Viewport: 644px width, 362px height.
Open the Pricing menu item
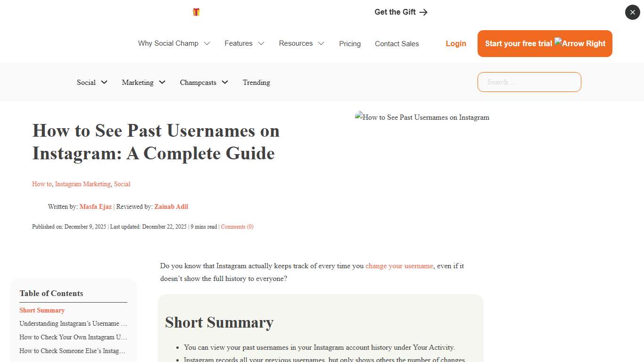(x=350, y=43)
